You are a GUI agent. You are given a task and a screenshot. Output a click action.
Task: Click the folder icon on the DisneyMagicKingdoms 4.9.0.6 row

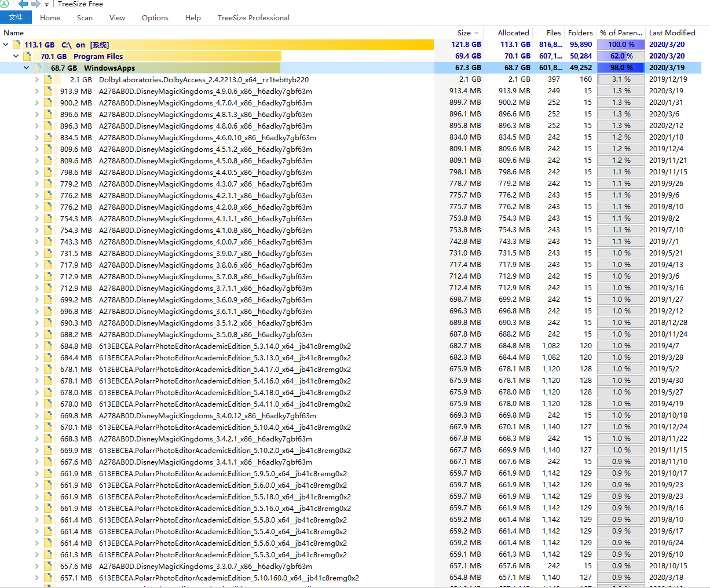[x=47, y=91]
